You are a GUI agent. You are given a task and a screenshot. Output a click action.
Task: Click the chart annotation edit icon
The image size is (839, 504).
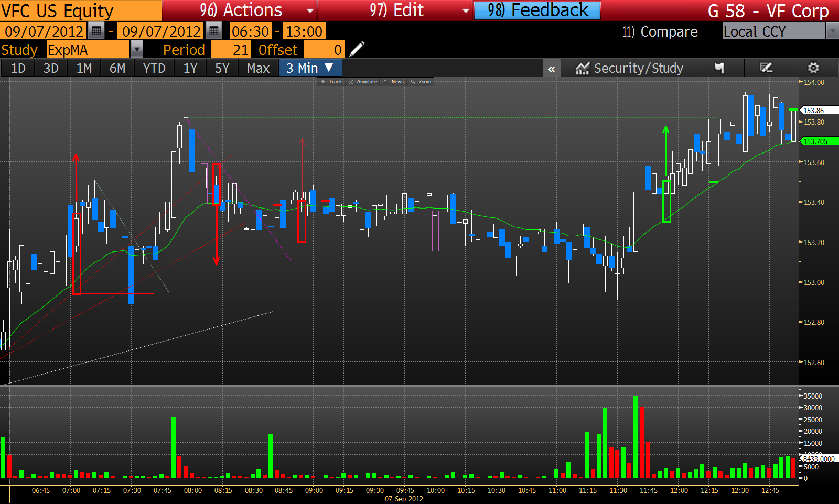coord(766,68)
